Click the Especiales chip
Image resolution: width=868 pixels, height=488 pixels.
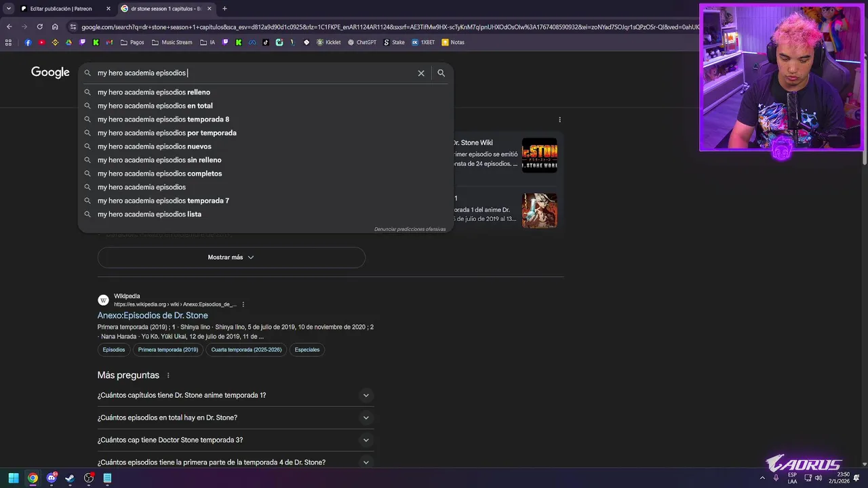click(x=307, y=350)
